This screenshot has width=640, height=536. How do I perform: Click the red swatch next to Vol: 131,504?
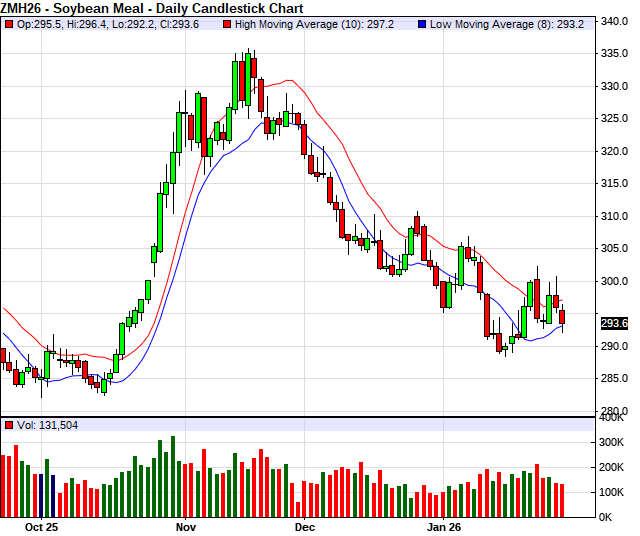8,425
